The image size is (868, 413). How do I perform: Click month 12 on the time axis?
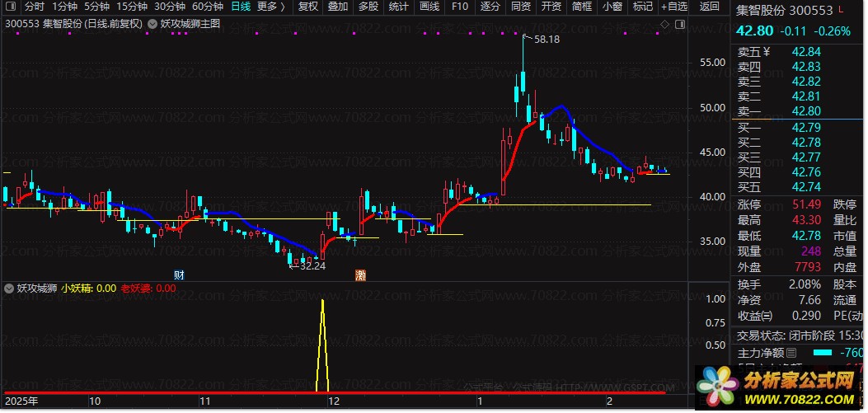tap(333, 401)
